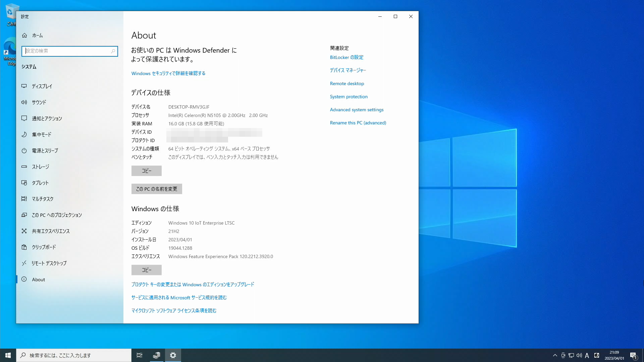The width and height of the screenshot is (644, 362).
Task: Click the About info icon in sidebar
Action: [x=24, y=279]
